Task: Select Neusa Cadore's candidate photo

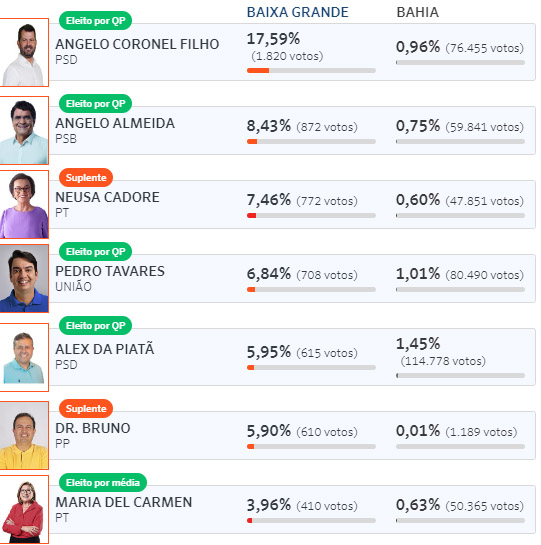Action: coord(24,204)
